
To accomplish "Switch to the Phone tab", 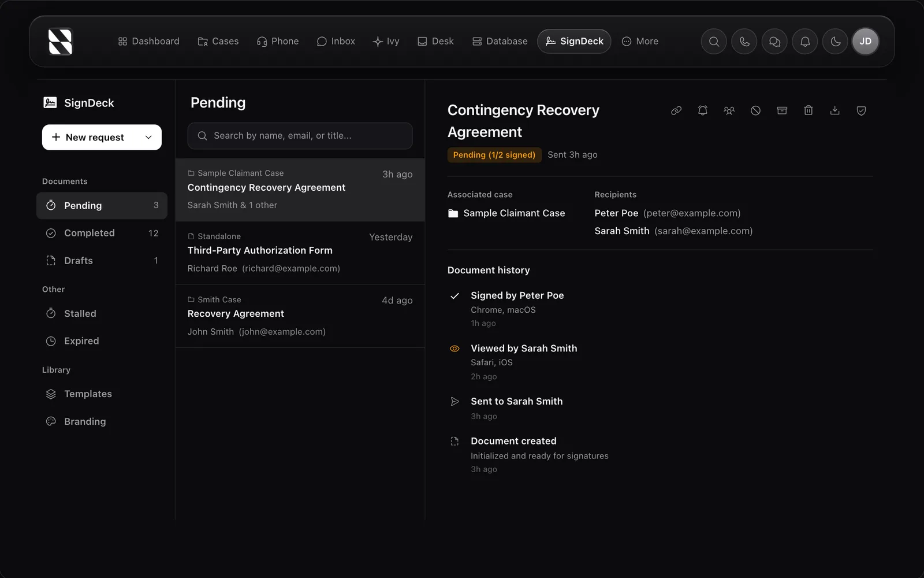I will point(278,42).
